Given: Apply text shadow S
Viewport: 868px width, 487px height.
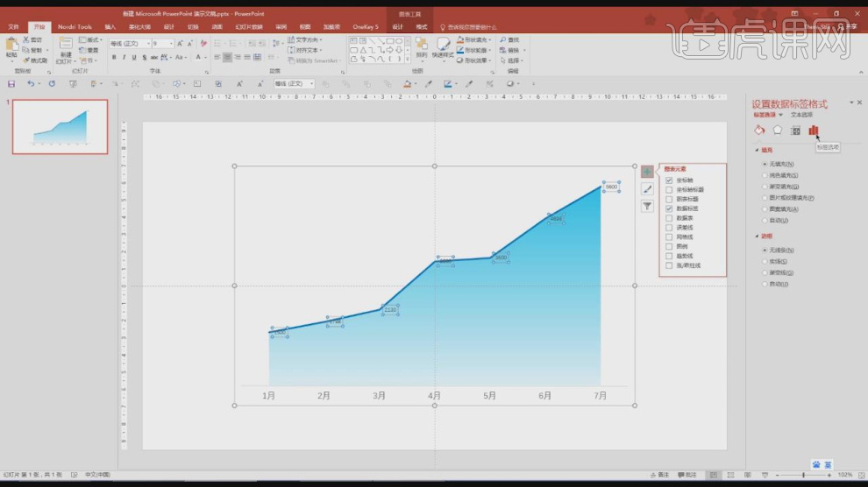Looking at the screenshot, I should [144, 58].
